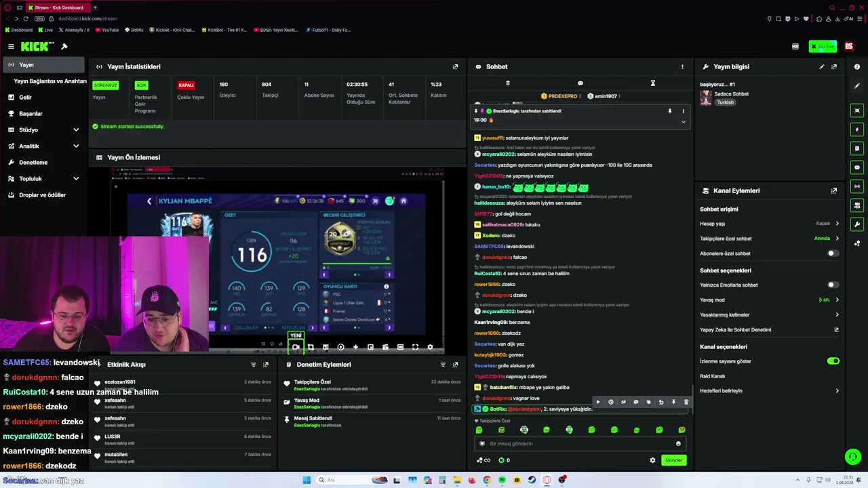The image size is (868, 488).
Task: Click the Go Live button
Action: pos(823,47)
